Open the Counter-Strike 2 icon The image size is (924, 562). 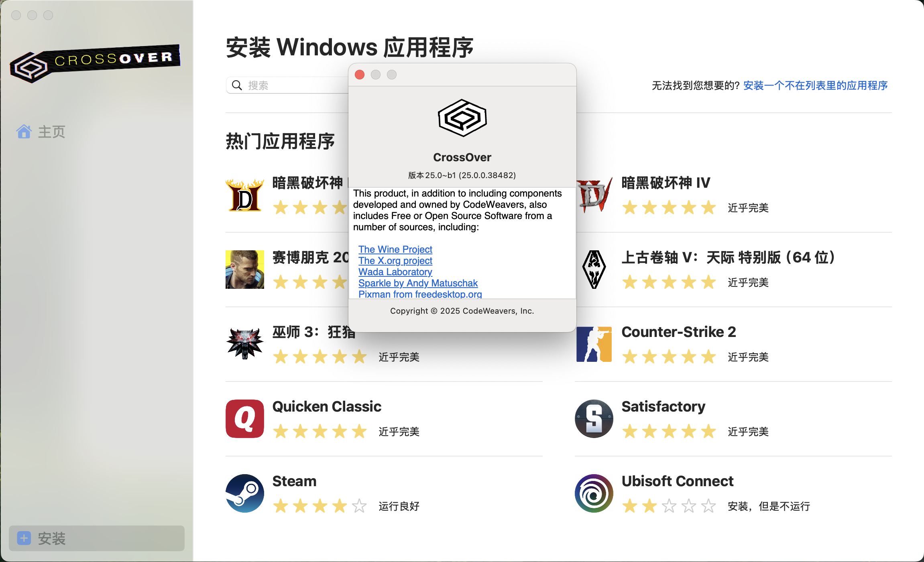[x=594, y=344]
